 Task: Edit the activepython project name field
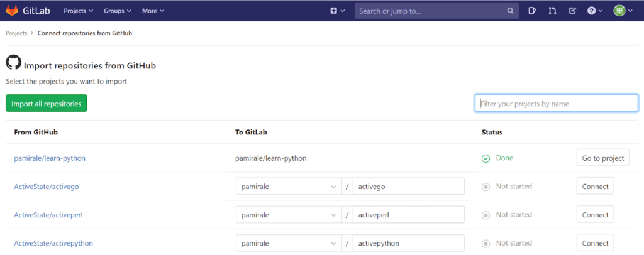tap(409, 243)
